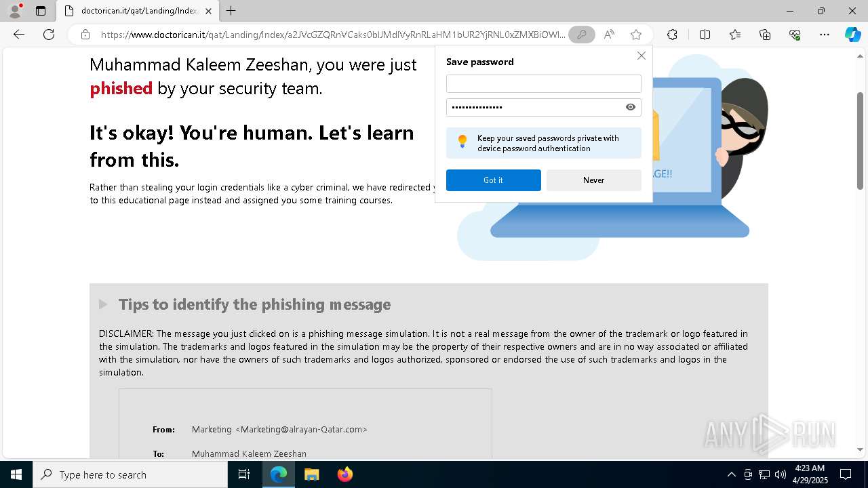Click the password key icon in address bar
Image resolution: width=868 pixels, height=488 pixels.
[581, 35]
